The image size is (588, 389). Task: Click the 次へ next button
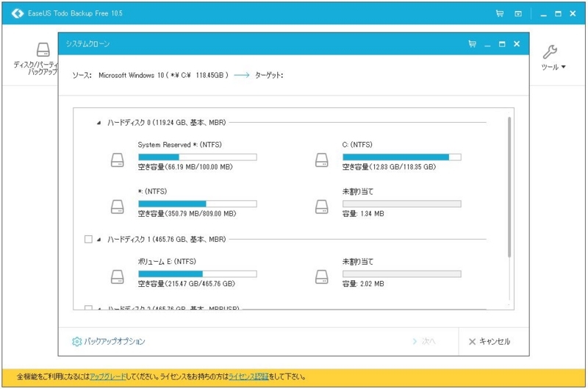pyautogui.click(x=424, y=341)
